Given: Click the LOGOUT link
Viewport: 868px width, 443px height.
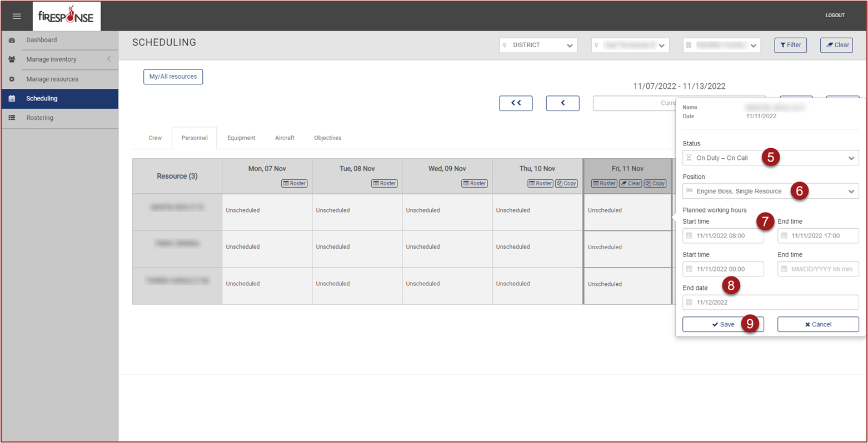Looking at the screenshot, I should tap(835, 16).
